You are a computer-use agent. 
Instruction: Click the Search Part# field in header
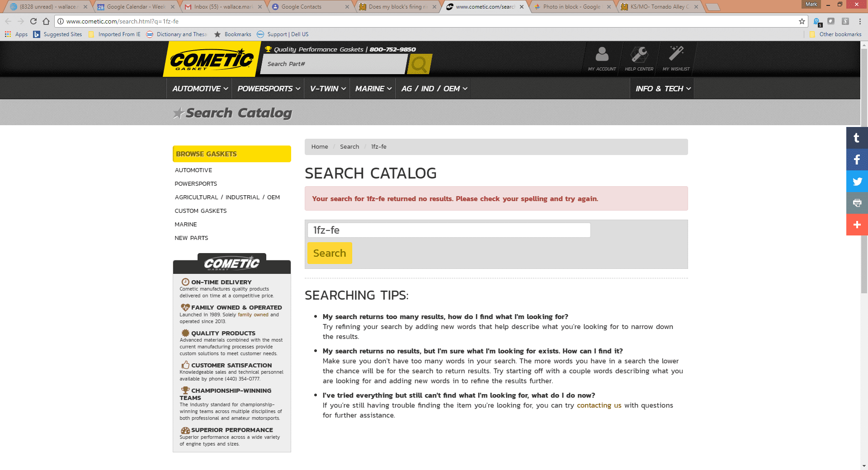pos(334,64)
